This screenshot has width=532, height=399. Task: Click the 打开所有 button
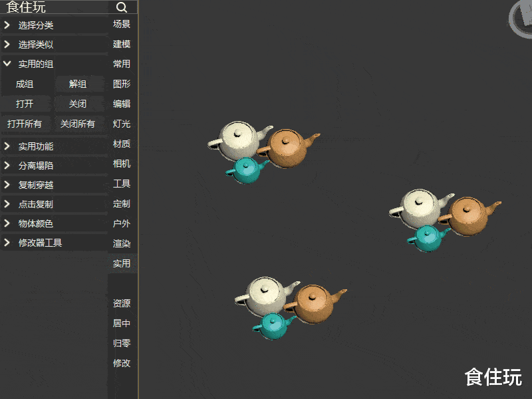[x=25, y=124]
